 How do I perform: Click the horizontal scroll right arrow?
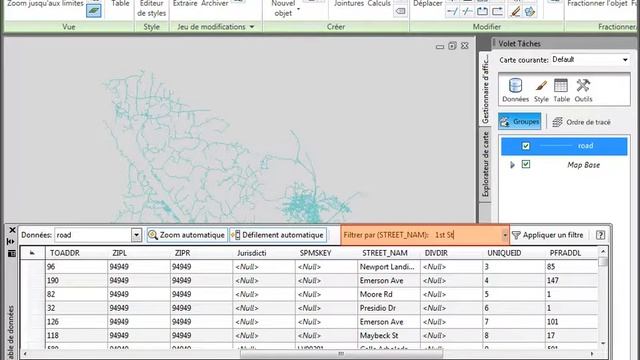tap(592, 353)
